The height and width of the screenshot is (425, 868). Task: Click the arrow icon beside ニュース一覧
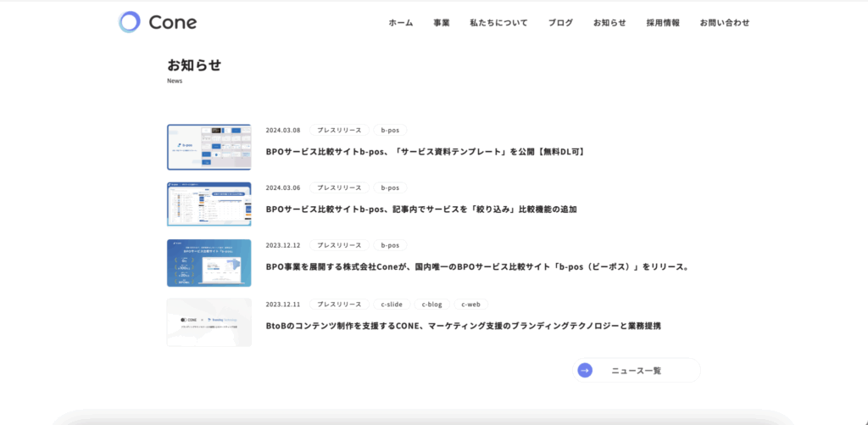(585, 370)
